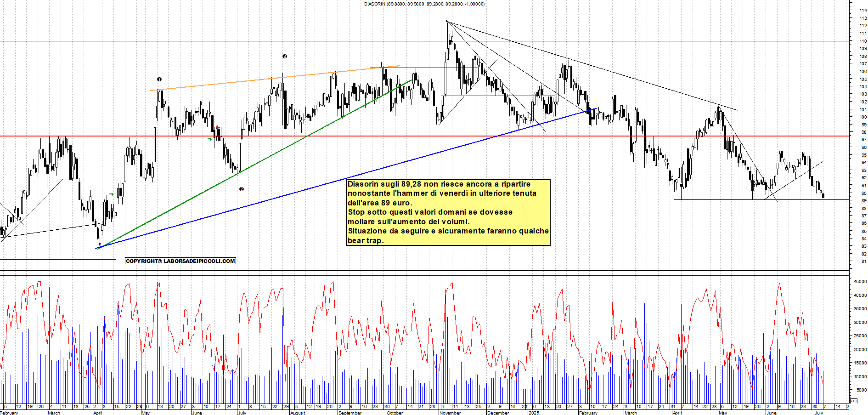Select the long blue ascending trendline
Viewport: 868px width, 415px height.
tap(345, 178)
